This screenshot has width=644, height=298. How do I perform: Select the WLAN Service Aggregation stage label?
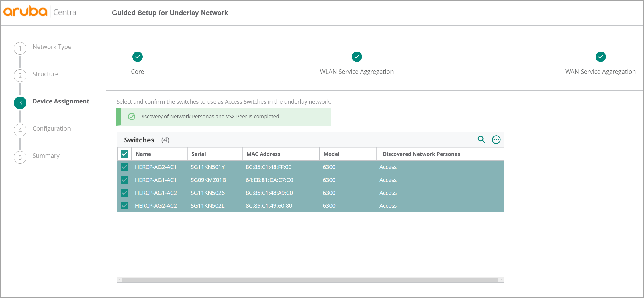coord(357,72)
